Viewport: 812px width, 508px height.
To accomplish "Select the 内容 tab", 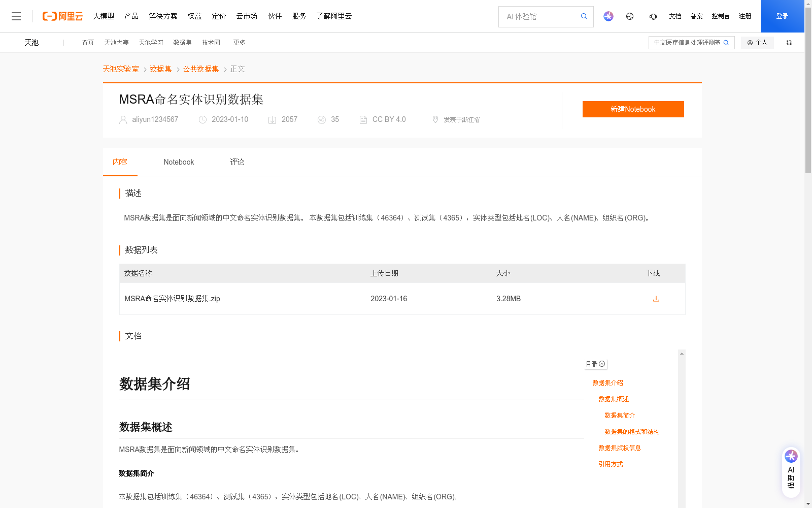I will tap(120, 162).
